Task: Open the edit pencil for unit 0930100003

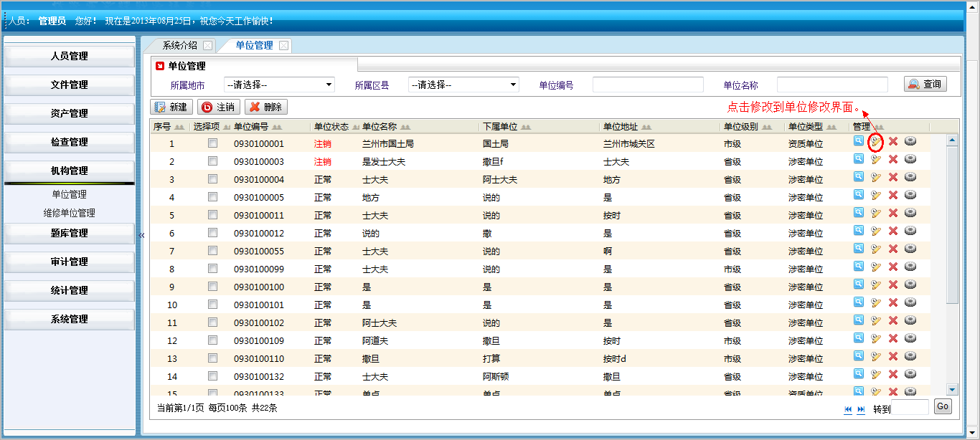Action: pyautogui.click(x=876, y=160)
